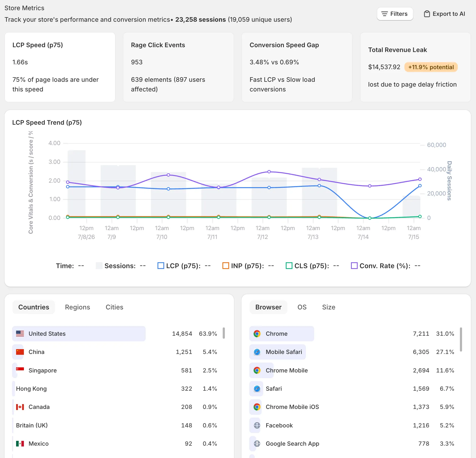Switch to the Regions tab
Screen dimensions: 476x458
click(x=78, y=307)
